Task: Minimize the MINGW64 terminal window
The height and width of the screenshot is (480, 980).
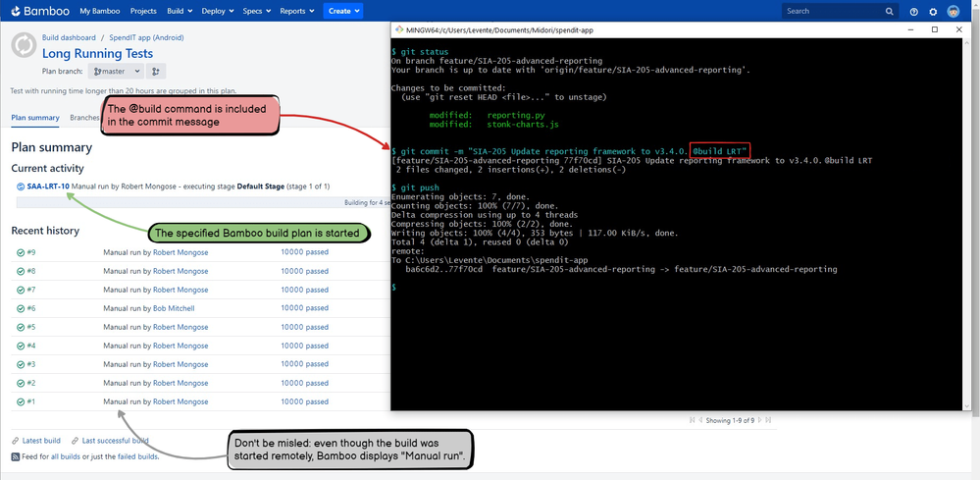Action: (911, 29)
